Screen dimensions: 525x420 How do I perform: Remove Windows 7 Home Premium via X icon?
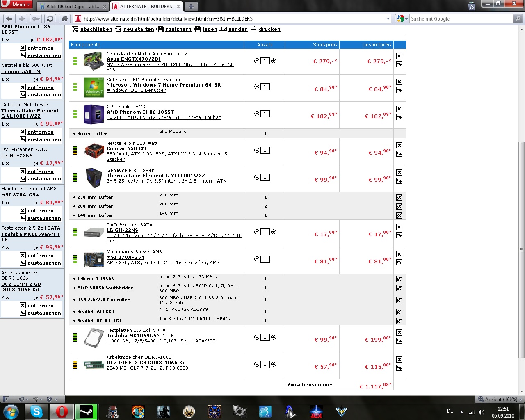(x=399, y=82)
